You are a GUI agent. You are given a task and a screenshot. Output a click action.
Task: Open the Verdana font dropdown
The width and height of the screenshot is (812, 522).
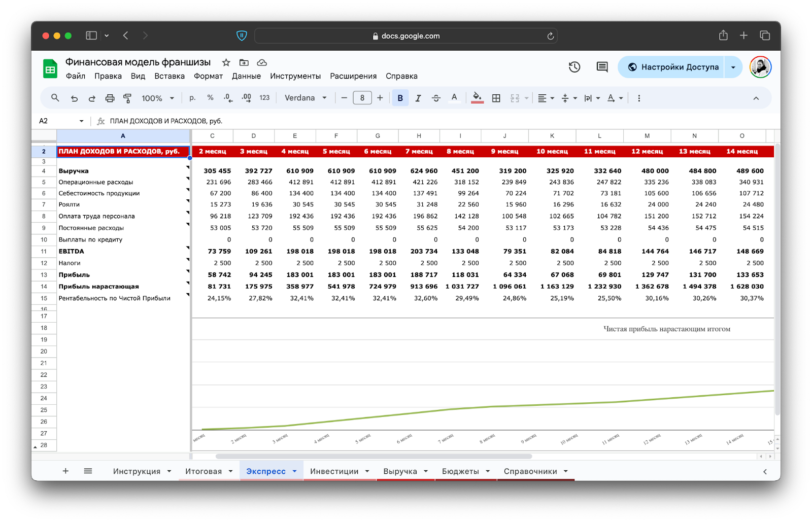pyautogui.click(x=306, y=98)
